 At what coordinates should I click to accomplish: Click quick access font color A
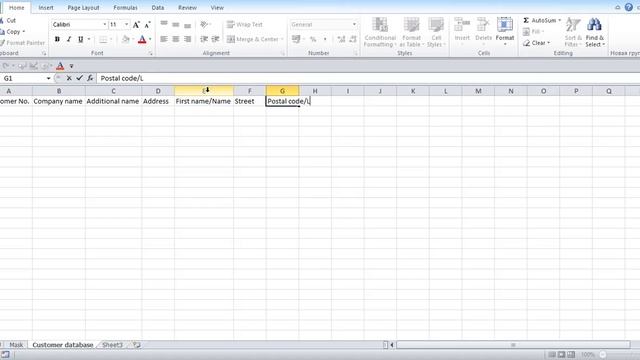click(60, 66)
